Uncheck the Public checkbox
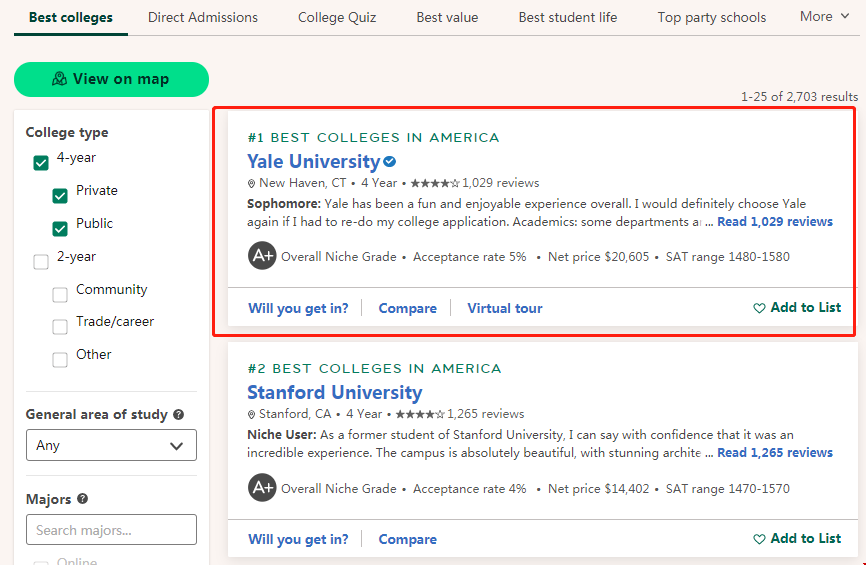This screenshot has height=565, width=866. pyautogui.click(x=60, y=229)
